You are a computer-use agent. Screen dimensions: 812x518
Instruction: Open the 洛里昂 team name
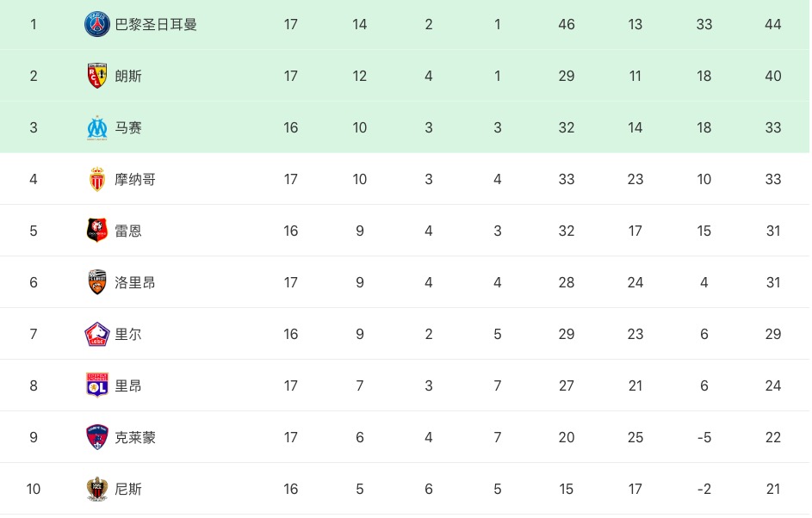click(x=135, y=282)
